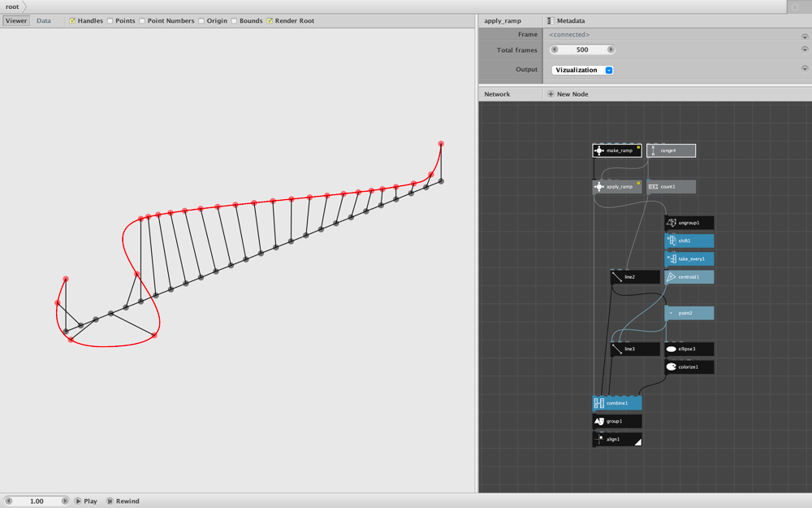This screenshot has height=508, width=812.
Task: Click the New Node plus icon
Action: [x=551, y=94]
